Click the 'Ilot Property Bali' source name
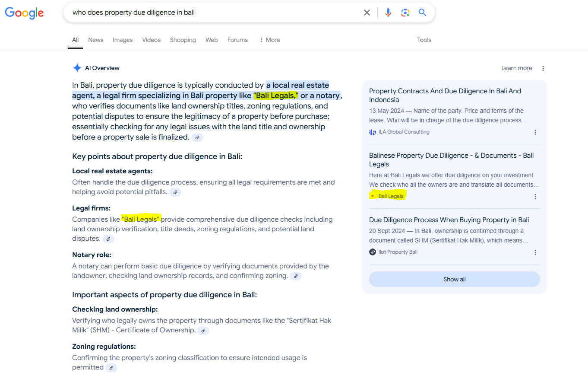Image resolution: width=588 pixels, height=376 pixels. tap(398, 252)
